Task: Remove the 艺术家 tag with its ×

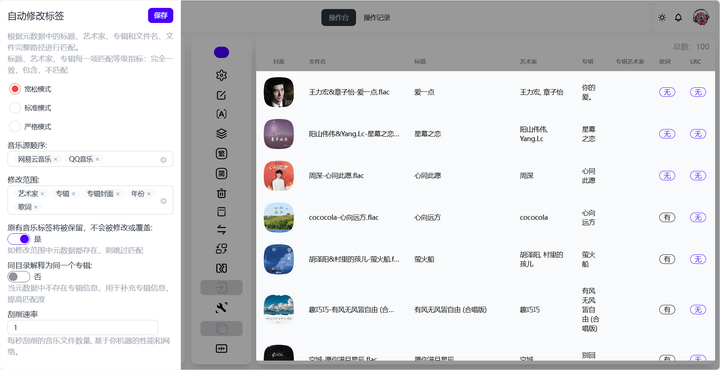Action: coord(42,194)
